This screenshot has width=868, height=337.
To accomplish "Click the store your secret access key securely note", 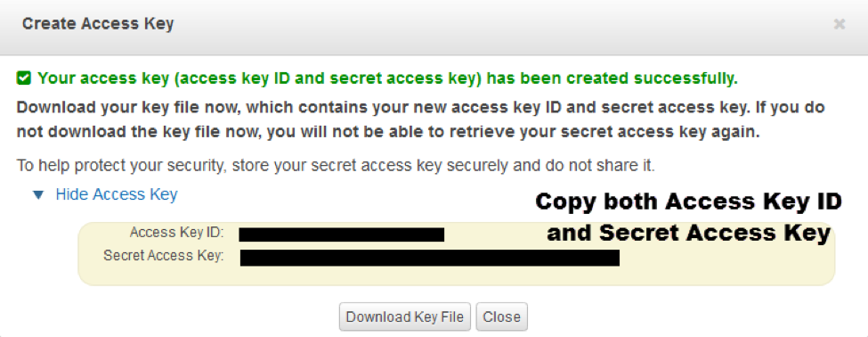I will pos(336,166).
